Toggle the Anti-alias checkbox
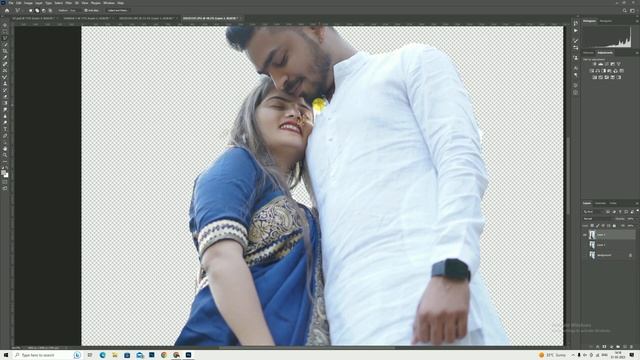The width and height of the screenshot is (640, 360). [x=86, y=10]
